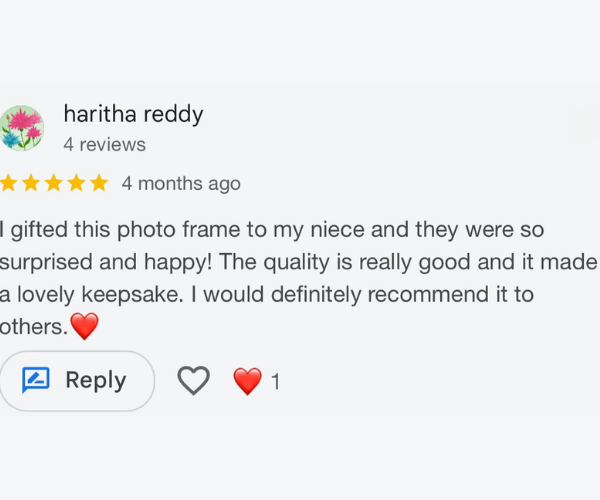The height and width of the screenshot is (500, 600).
Task: Click the first rating star
Action: 9,183
